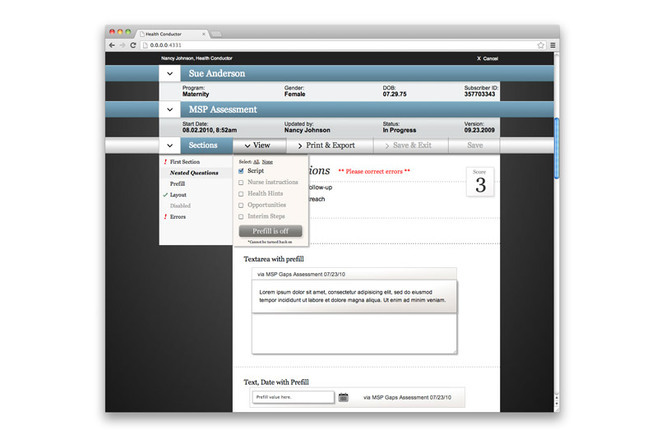Close the Health Conductor browser tab

[204, 34]
